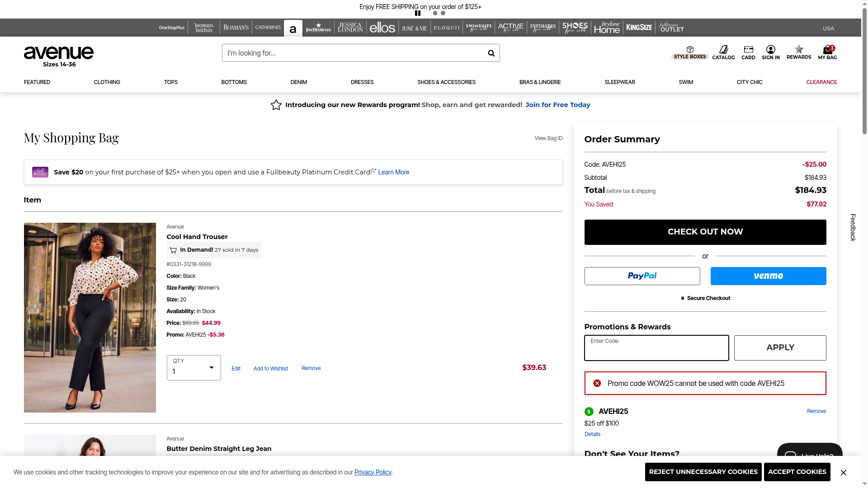The height and width of the screenshot is (488, 868).
Task: Accept cookies
Action: (x=797, y=472)
